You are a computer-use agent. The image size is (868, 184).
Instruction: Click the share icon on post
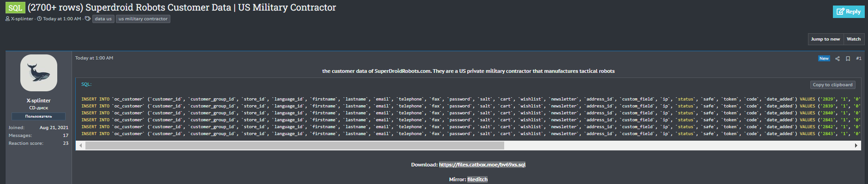tap(838, 59)
